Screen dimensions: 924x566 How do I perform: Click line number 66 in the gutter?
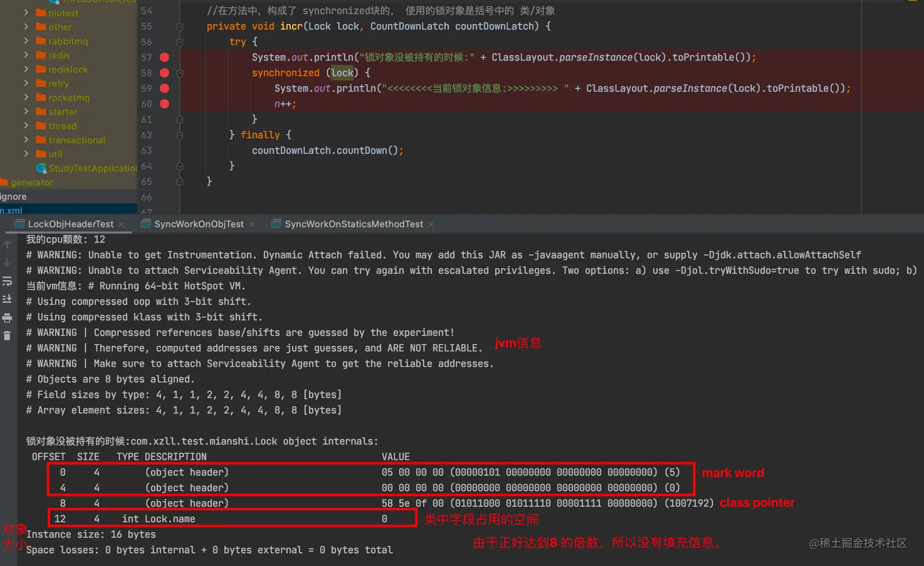(x=147, y=197)
